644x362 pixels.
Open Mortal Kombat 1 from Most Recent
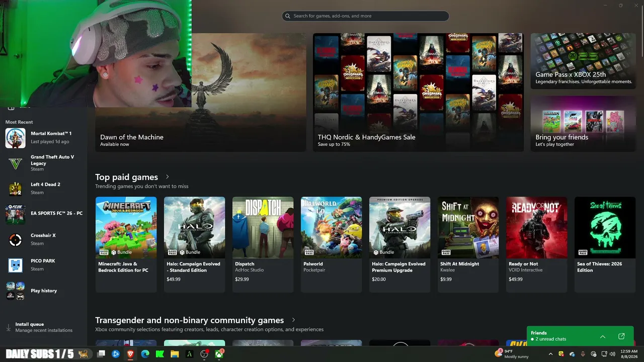coord(43,138)
